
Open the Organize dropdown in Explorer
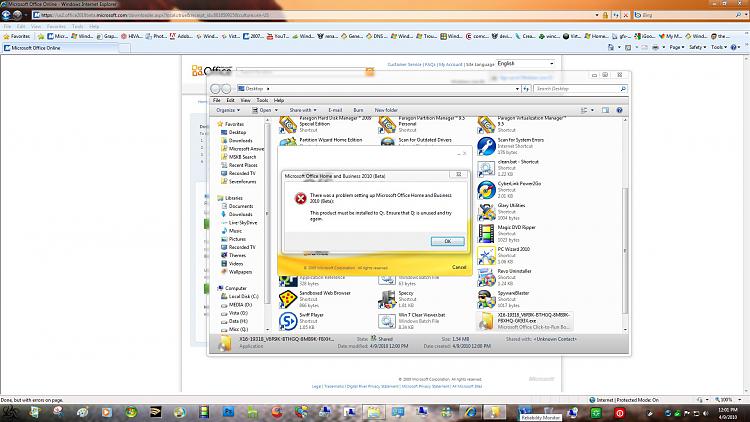click(228, 110)
